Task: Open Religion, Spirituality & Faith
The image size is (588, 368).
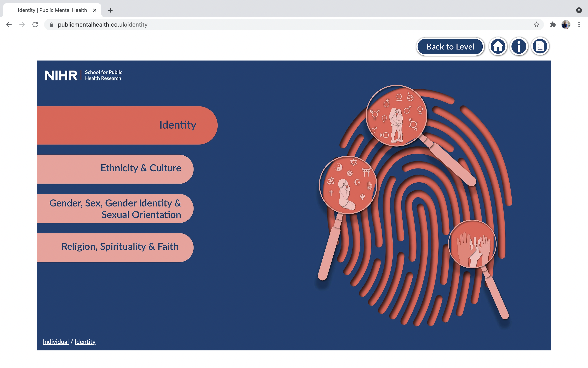Action: pyautogui.click(x=115, y=247)
